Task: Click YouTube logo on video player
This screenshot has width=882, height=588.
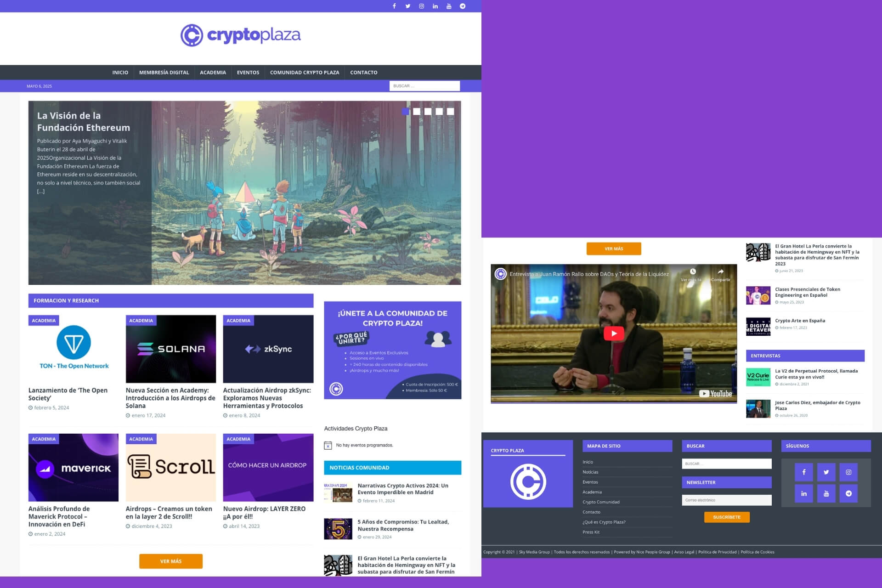Action: point(716,394)
